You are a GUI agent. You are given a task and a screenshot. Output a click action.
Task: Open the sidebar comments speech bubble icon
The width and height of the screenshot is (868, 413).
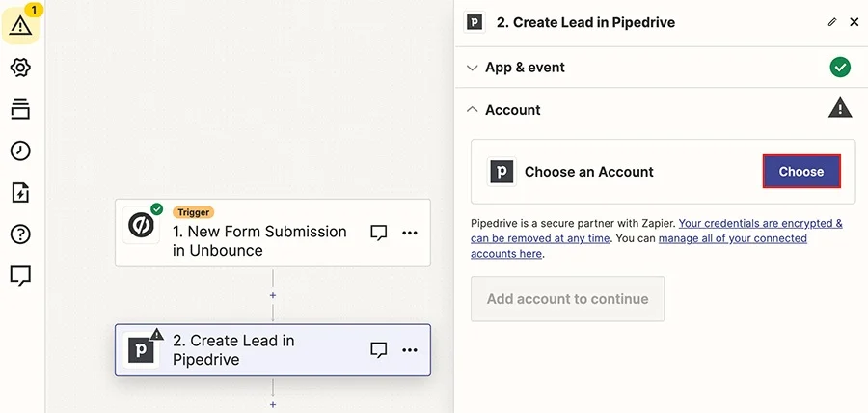point(20,276)
